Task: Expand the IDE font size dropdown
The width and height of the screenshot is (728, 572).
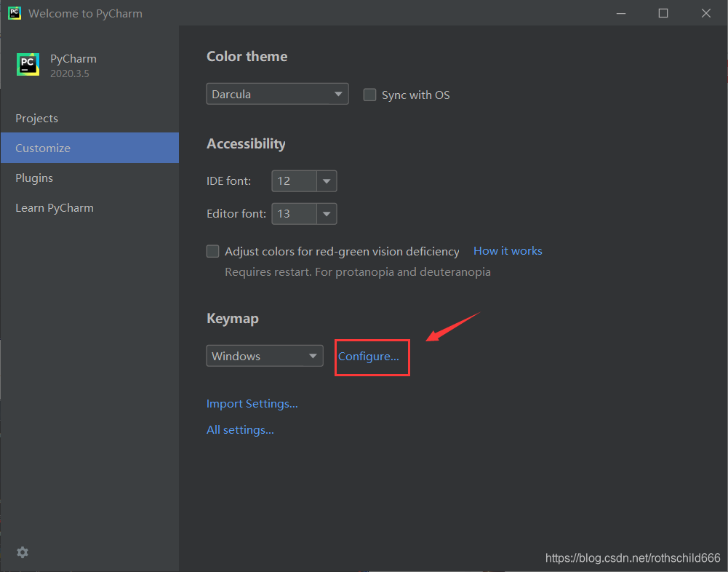Action: tap(327, 181)
